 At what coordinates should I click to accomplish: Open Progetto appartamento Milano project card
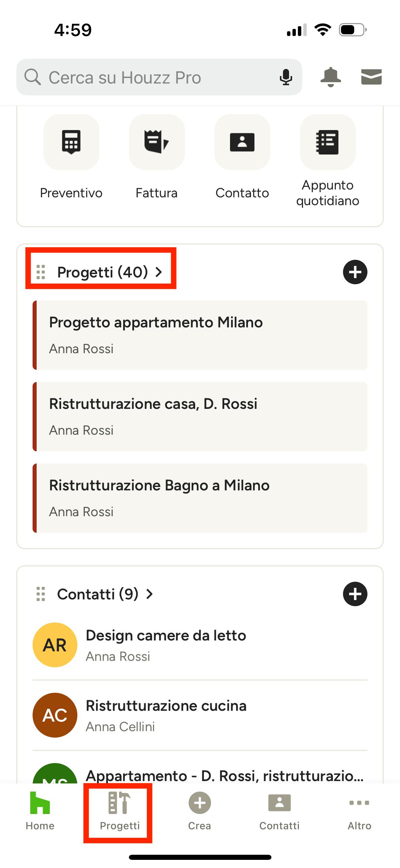200,334
